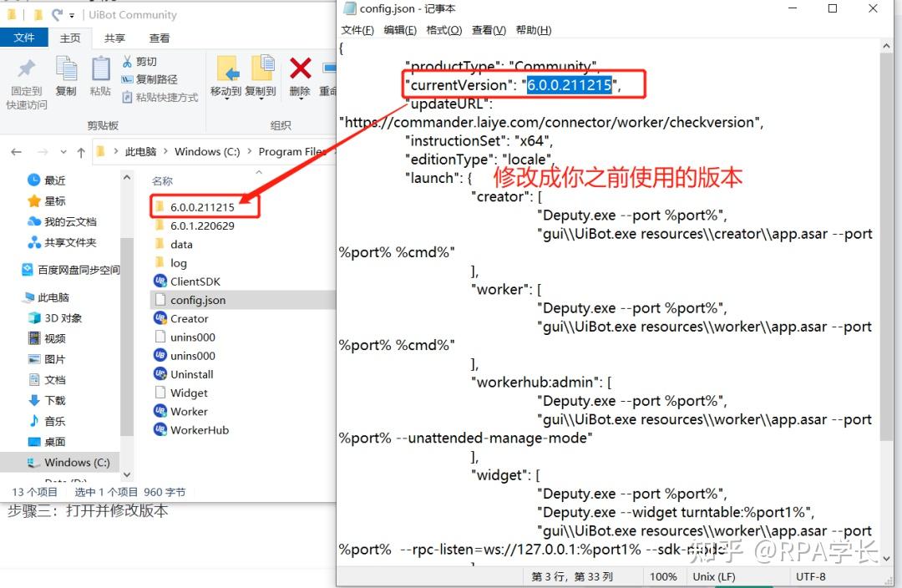
Task: Open the recent locations dropdown arrow
Action: [63, 153]
